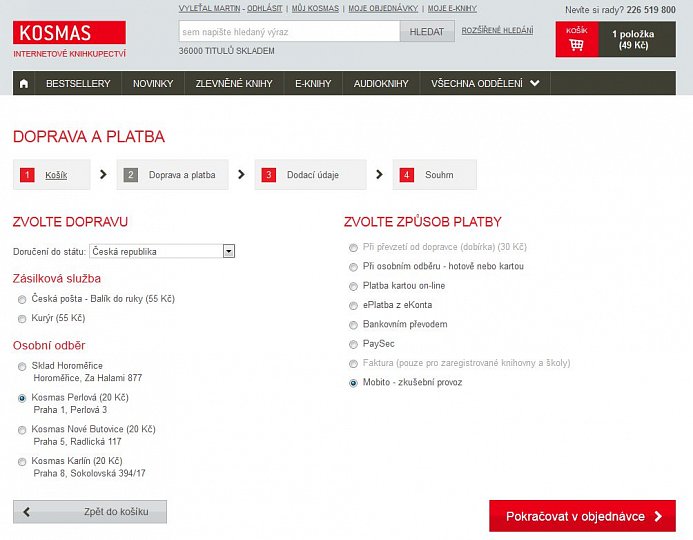
Task: Choose Sklad Horoměřice pickup
Action: (x=22, y=366)
